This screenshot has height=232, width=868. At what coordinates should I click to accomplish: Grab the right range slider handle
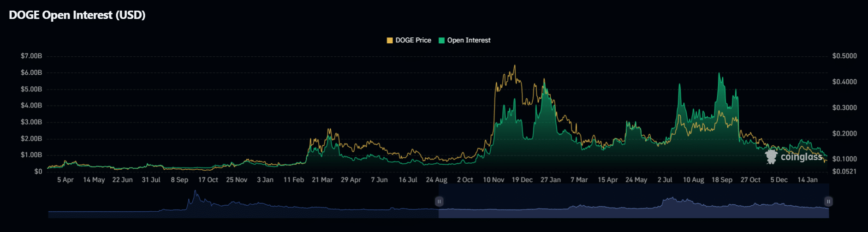point(828,202)
